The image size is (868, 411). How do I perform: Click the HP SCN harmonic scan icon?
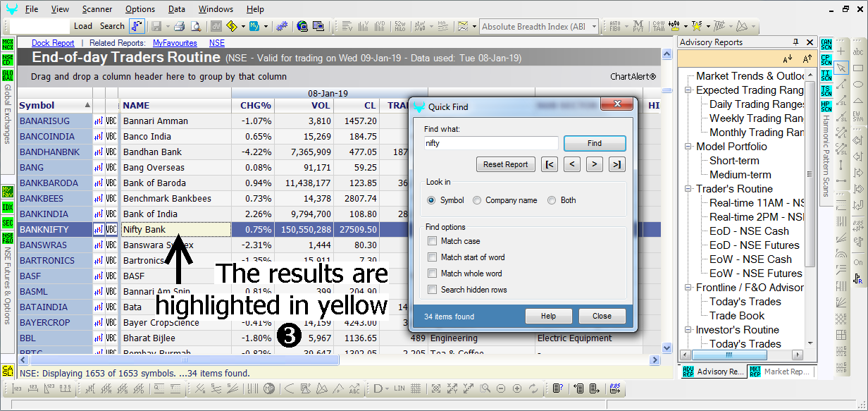[x=826, y=106]
